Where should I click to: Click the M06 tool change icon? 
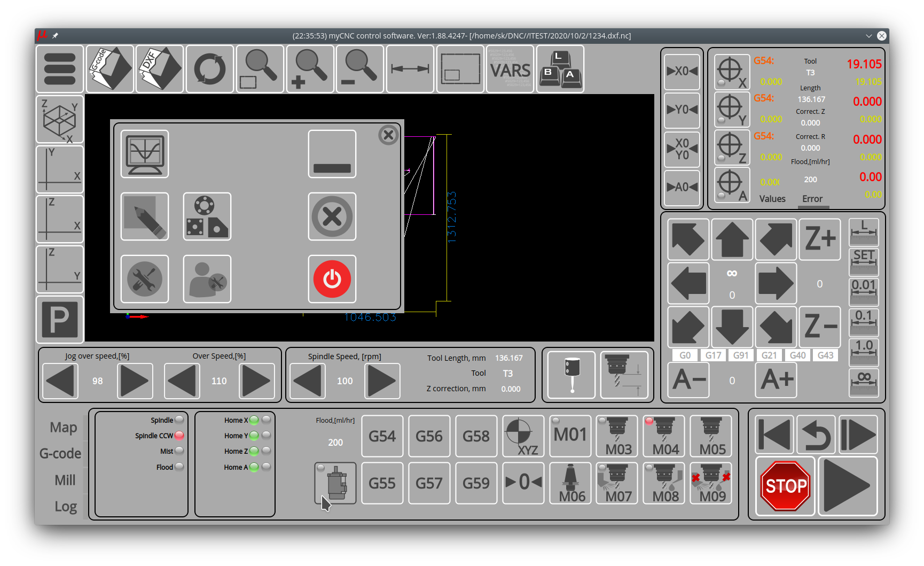[x=571, y=484]
